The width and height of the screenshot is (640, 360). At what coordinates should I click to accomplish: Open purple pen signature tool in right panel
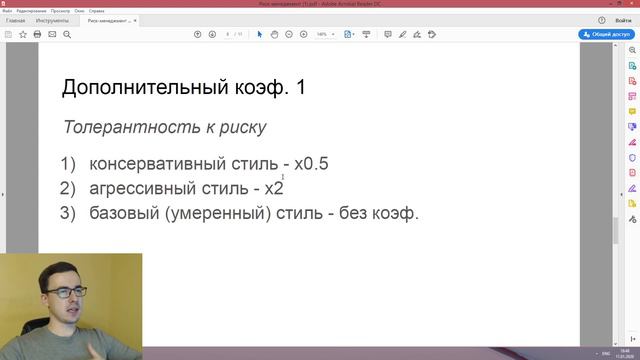click(632, 188)
